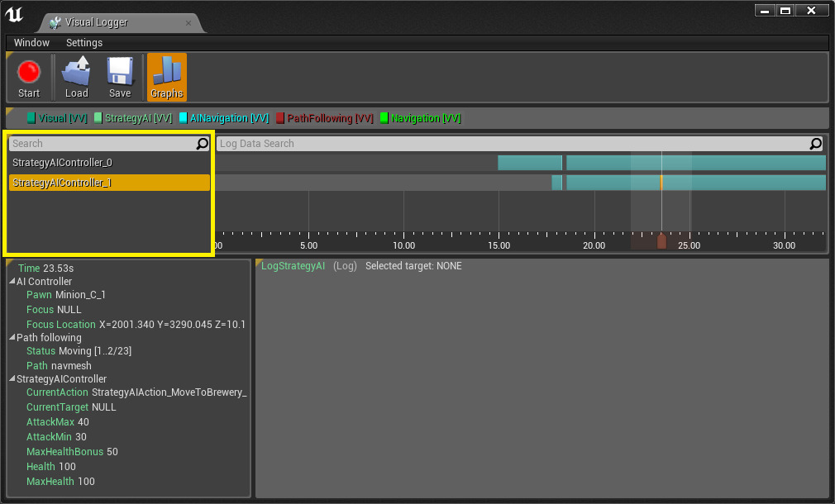Viewport: 835px width, 504px height.
Task: Click the MaxHealth 100 row
Action: (60, 482)
